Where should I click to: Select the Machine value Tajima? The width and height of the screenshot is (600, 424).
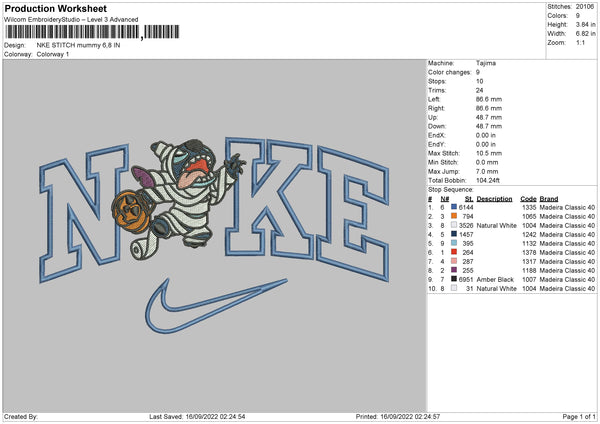tap(486, 63)
